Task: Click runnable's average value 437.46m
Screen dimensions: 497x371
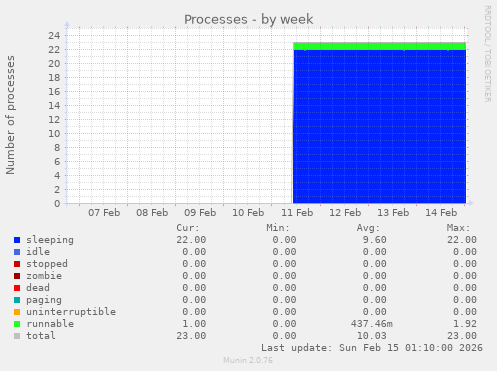Action: tap(372, 324)
